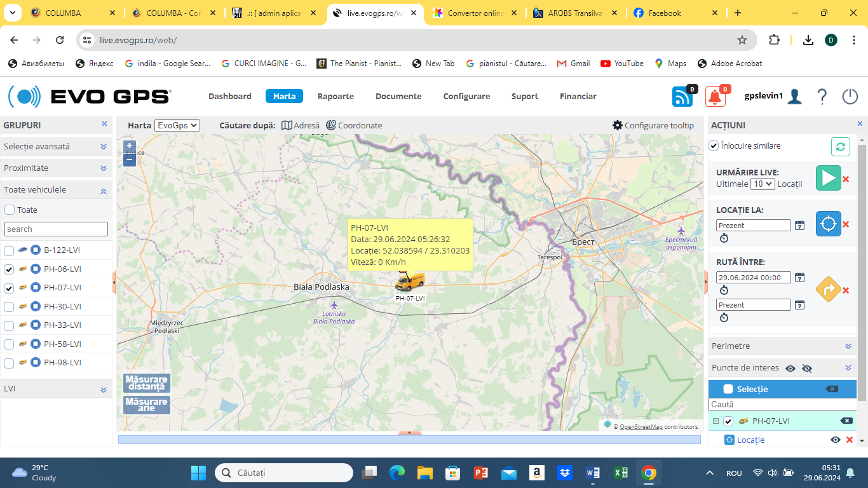Tick the Toate select-all checkbox
Image resolution: width=868 pixels, height=488 pixels.
tap(10, 210)
